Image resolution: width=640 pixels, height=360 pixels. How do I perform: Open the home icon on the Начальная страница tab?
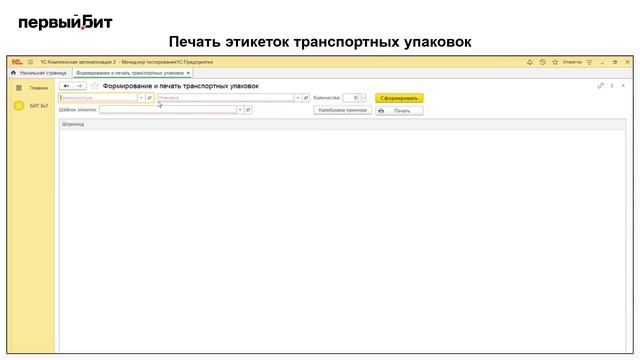[13, 73]
